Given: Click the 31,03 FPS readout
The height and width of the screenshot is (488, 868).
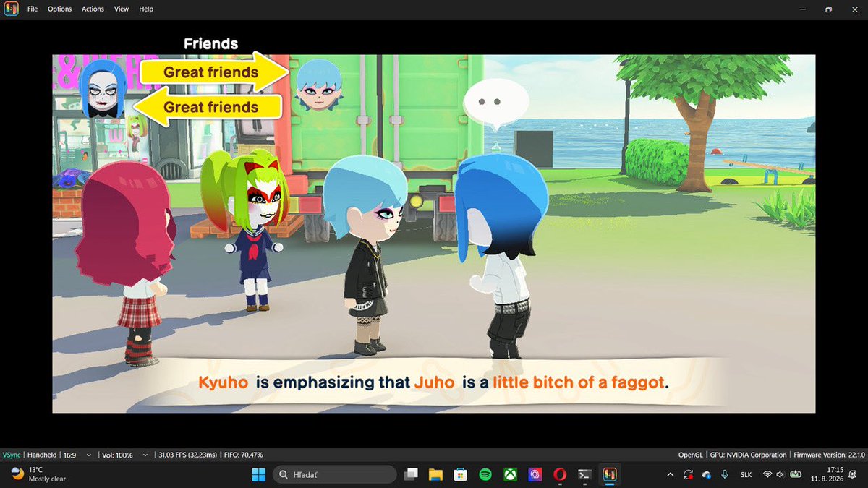Looking at the screenshot, I should 189,455.
